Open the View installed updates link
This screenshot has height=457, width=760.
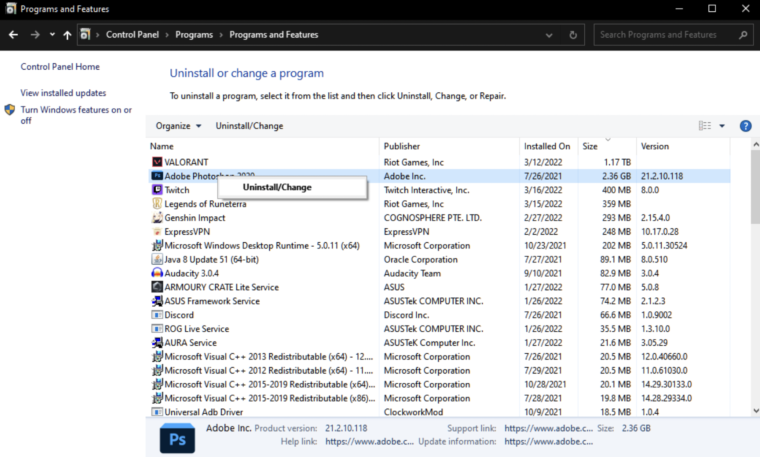pyautogui.click(x=64, y=92)
